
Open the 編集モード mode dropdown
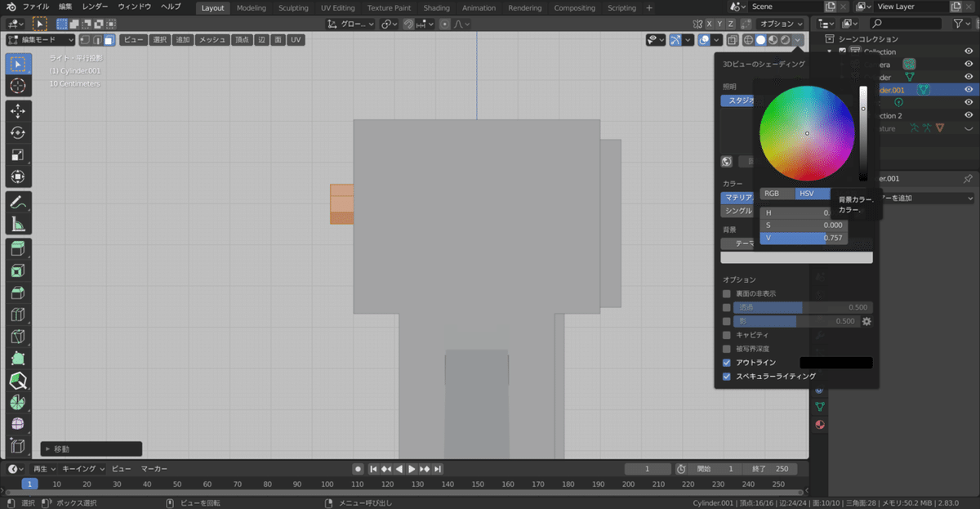(x=41, y=40)
